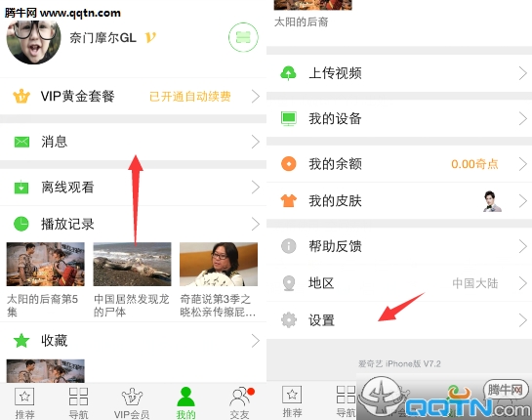Open the 地区 row chevron

(523, 283)
